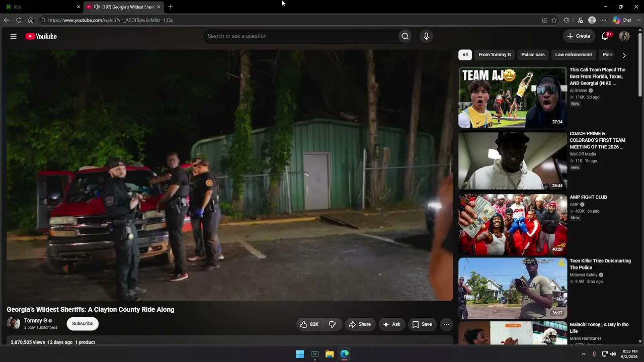This screenshot has width=644, height=362.
Task: Open the Tommy G channel name link
Action: [x=36, y=321]
